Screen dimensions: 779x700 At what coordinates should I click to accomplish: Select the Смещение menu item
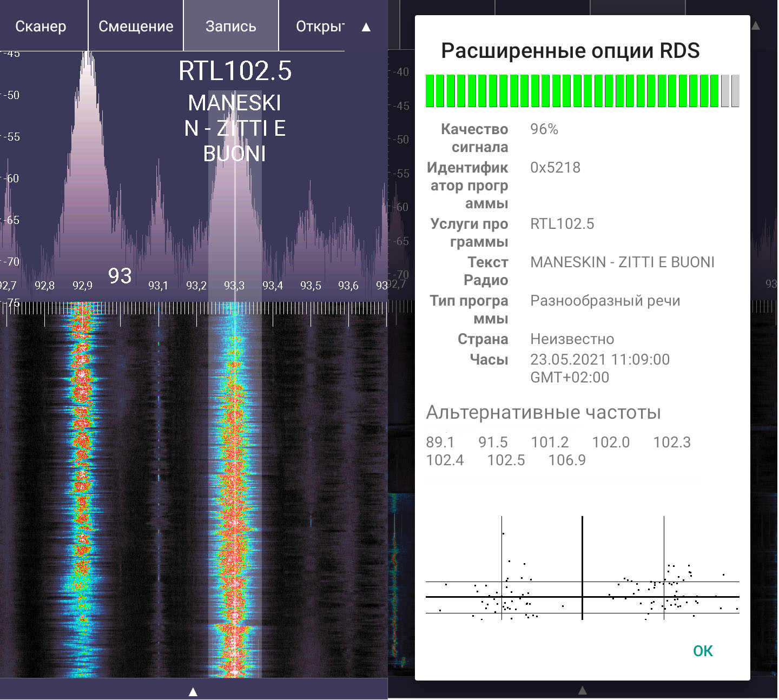tap(136, 26)
